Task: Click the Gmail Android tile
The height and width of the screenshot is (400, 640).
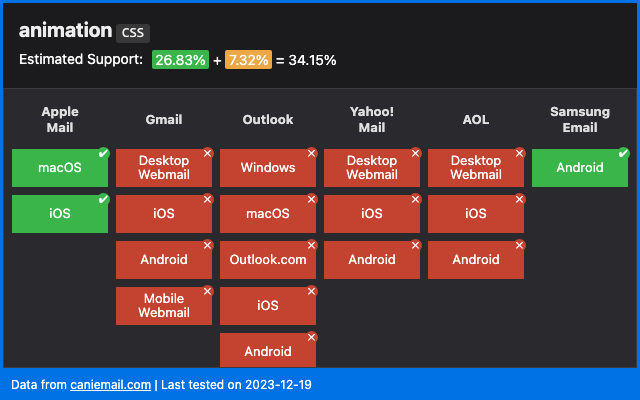Action: pyautogui.click(x=164, y=260)
